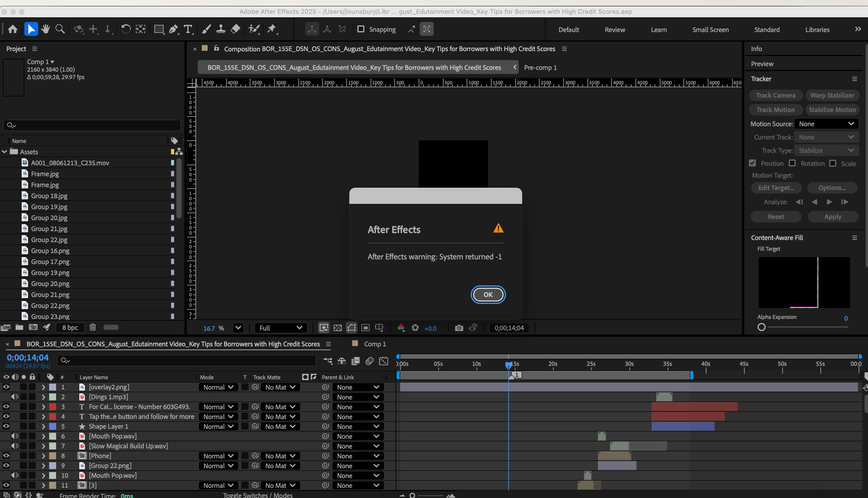This screenshot has height=498, width=868.
Task: Choose the Type tool
Action: 188,29
